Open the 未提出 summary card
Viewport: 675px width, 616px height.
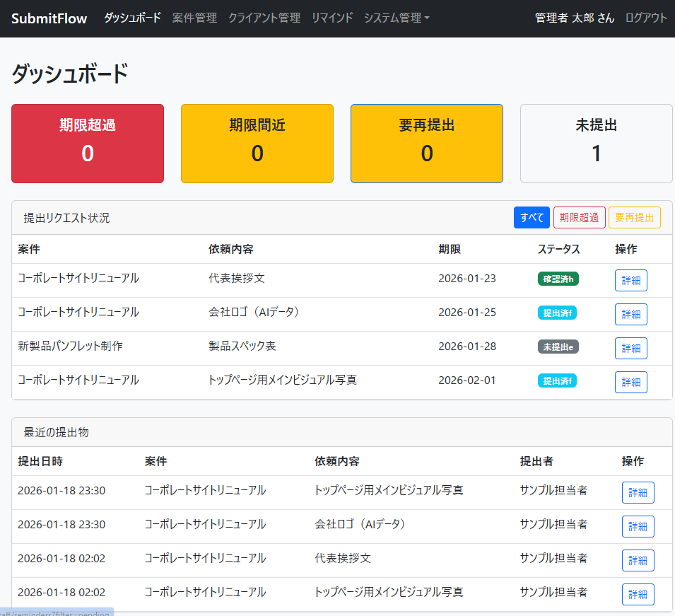(x=597, y=144)
